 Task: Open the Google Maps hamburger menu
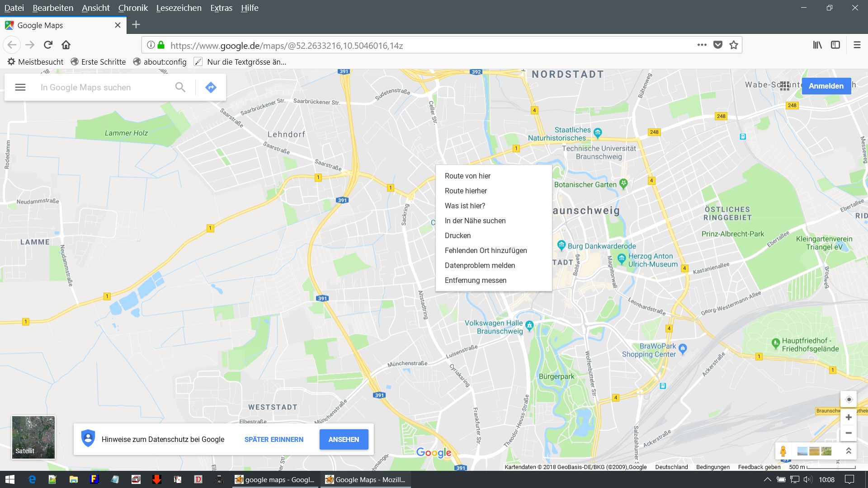pyautogui.click(x=20, y=87)
